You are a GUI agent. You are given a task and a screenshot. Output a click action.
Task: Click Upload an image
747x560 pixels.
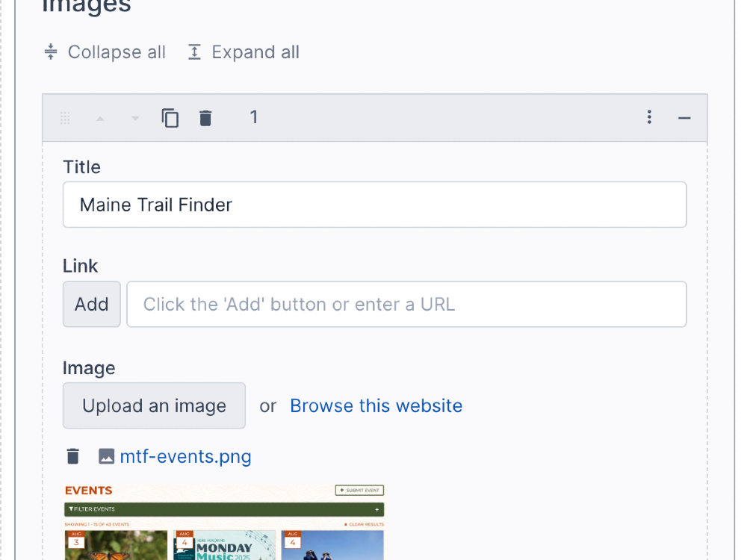click(154, 405)
